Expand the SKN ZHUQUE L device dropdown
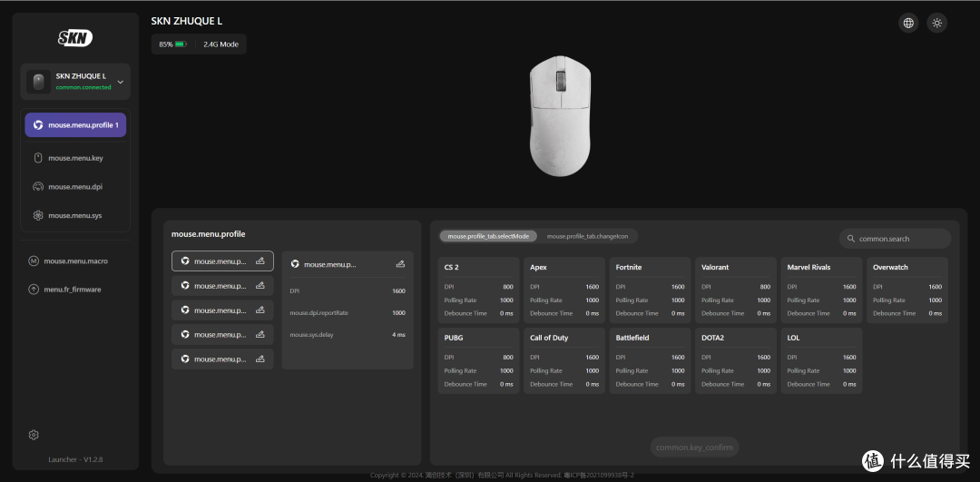Viewport: 980px width, 482px height. (121, 82)
